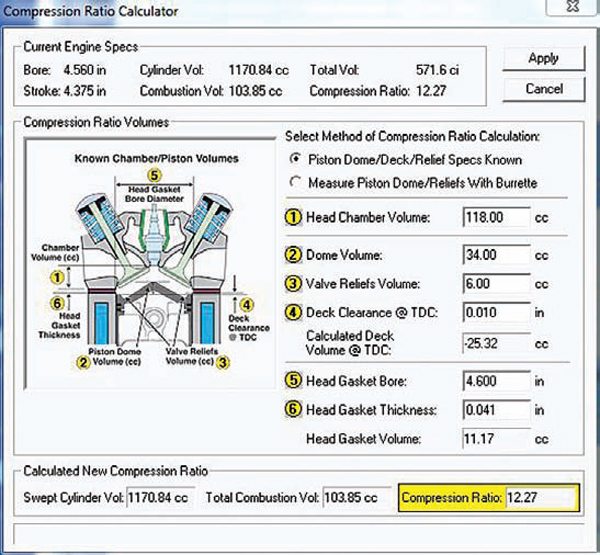Screen dimensions: 600x555
Task: Close the Compression Ratio Calculator dialog
Action: pos(572,7)
